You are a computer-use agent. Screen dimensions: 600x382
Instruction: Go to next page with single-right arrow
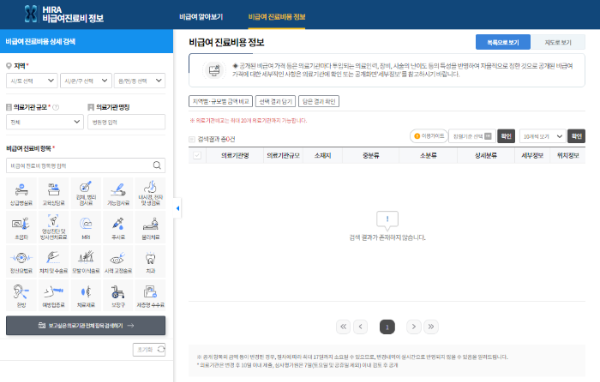point(414,326)
